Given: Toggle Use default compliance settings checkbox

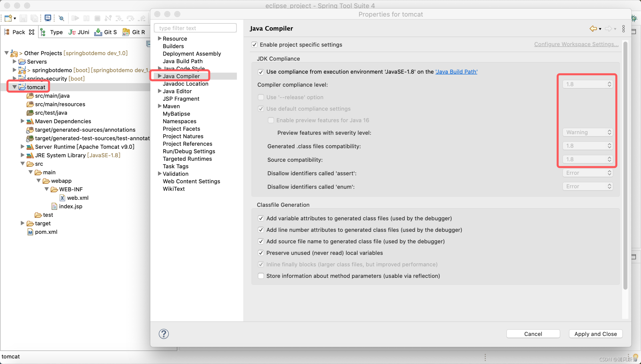Looking at the screenshot, I should click(261, 109).
